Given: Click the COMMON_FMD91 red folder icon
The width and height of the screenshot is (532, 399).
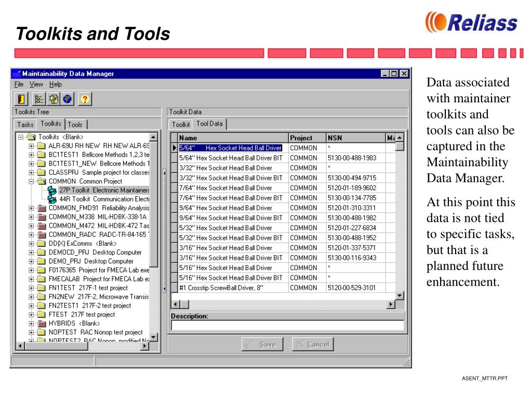Looking at the screenshot, I should coord(42,208).
